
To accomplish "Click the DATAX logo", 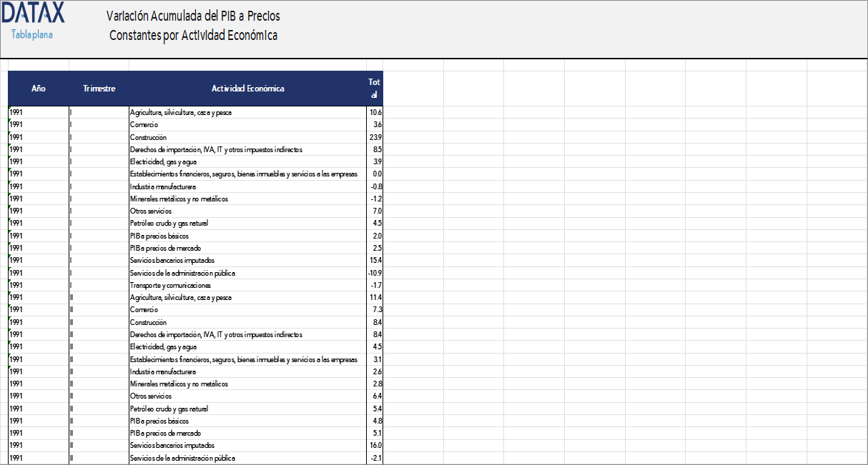I will pos(32,13).
